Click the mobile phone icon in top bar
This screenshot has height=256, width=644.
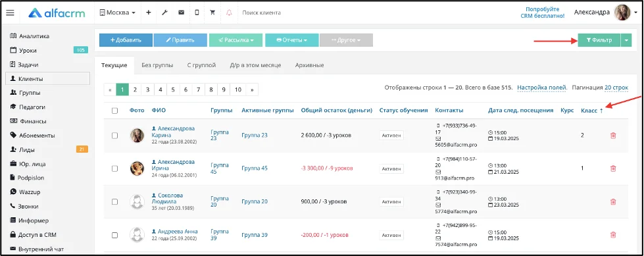pyautogui.click(x=197, y=13)
